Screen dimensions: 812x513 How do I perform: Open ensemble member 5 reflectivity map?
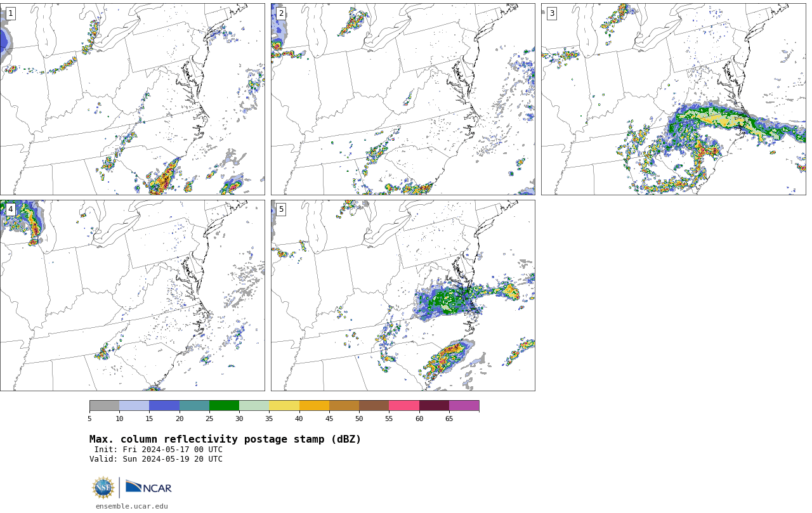point(403,295)
